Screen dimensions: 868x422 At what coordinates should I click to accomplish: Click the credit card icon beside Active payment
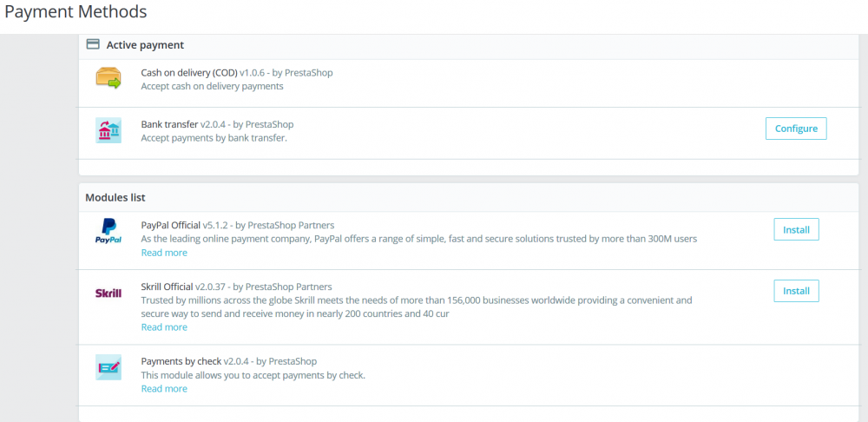pos(93,44)
